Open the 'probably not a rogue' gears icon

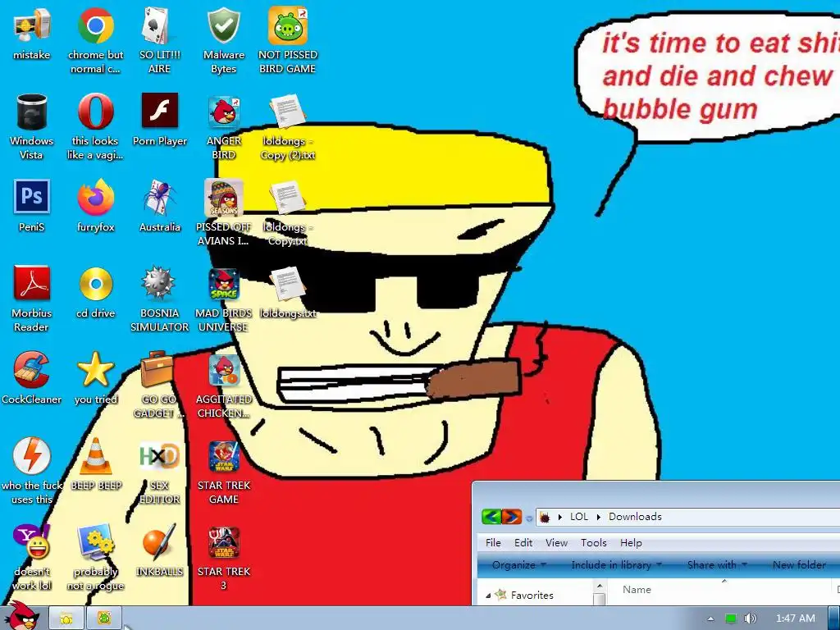pos(95,541)
